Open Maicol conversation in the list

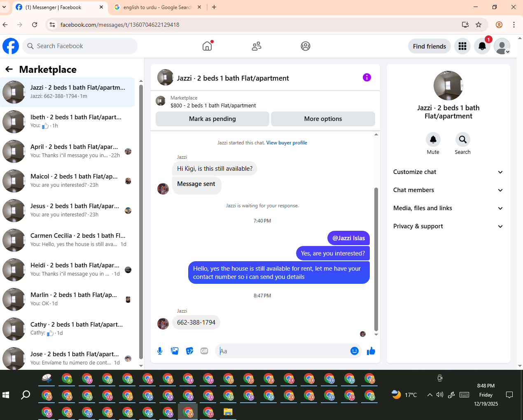(68, 181)
